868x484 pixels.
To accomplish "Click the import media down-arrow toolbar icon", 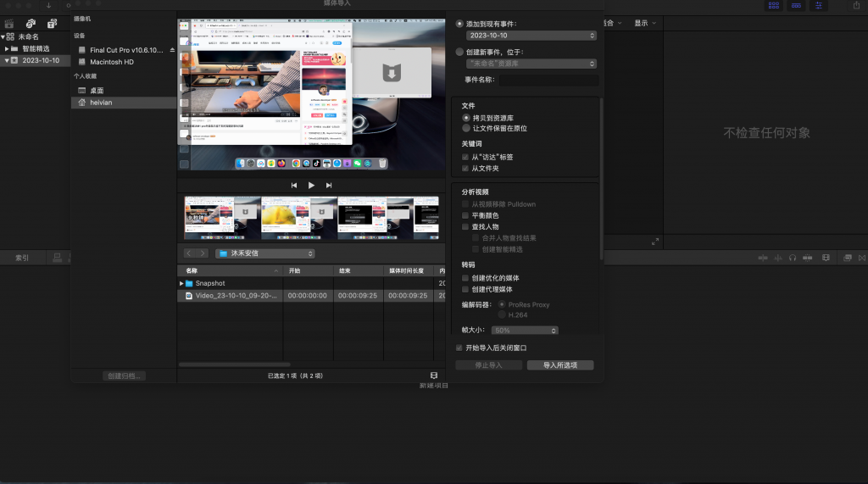I will (x=48, y=5).
